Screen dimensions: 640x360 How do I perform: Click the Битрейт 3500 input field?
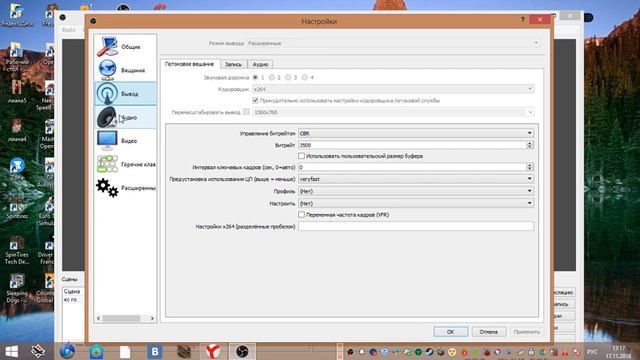[412, 145]
